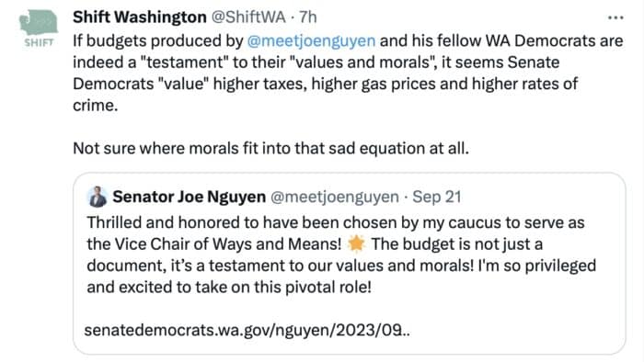
Task: Click the 'Vice Chair of Ways and Means' phrase
Action: pos(228,244)
